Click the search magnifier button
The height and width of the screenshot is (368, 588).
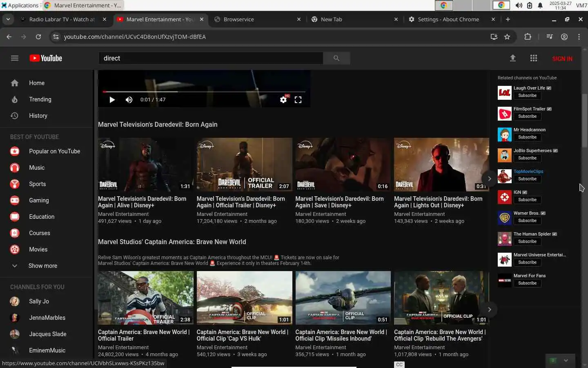pos(336,58)
